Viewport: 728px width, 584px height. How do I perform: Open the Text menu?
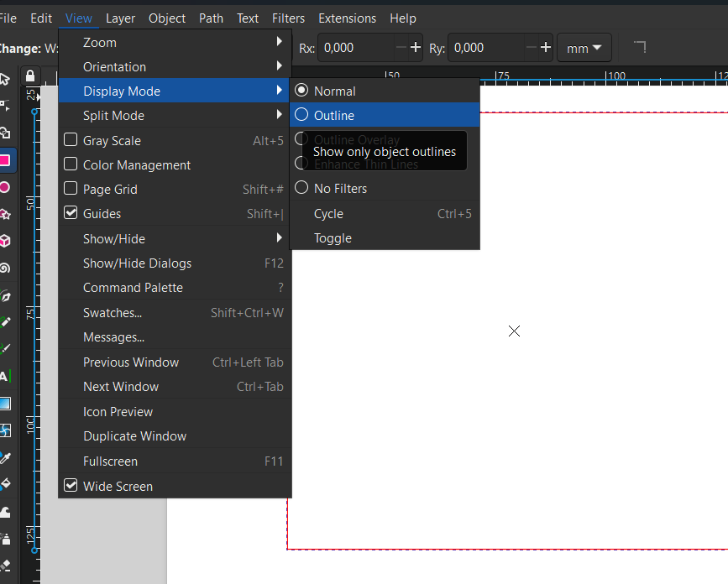pos(248,18)
